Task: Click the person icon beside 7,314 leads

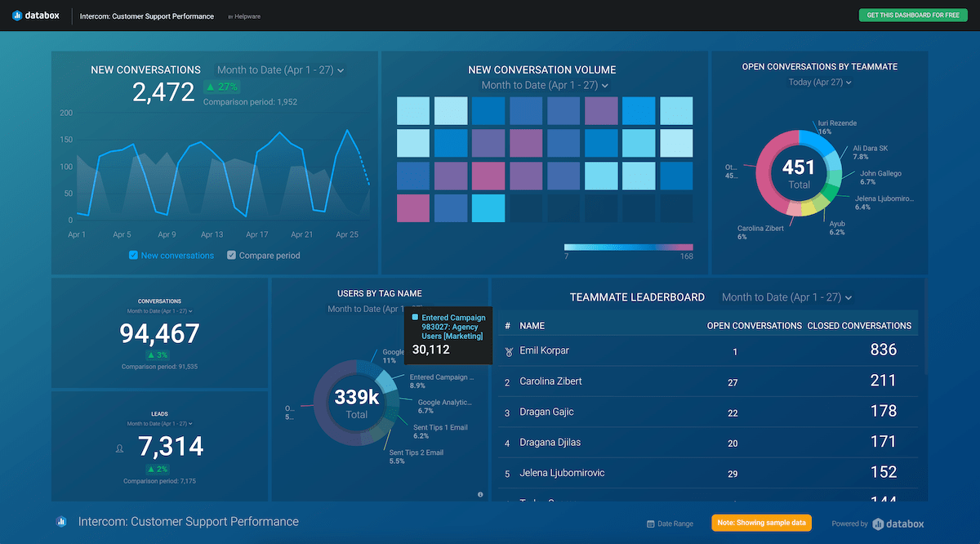Action: click(x=120, y=448)
